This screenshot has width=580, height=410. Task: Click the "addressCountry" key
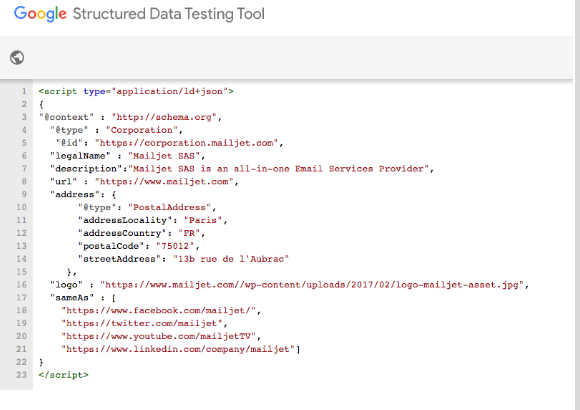click(122, 233)
